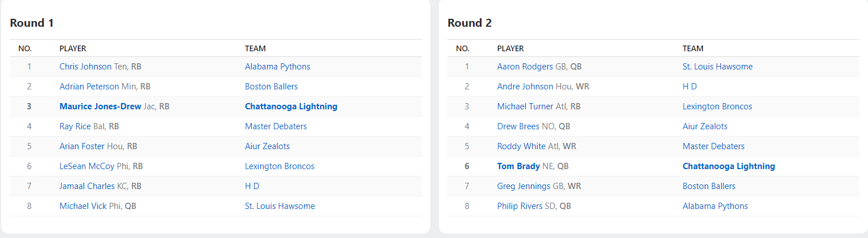The height and width of the screenshot is (238, 868).
Task: Open LeSean McCoy player link
Action: [x=84, y=166]
